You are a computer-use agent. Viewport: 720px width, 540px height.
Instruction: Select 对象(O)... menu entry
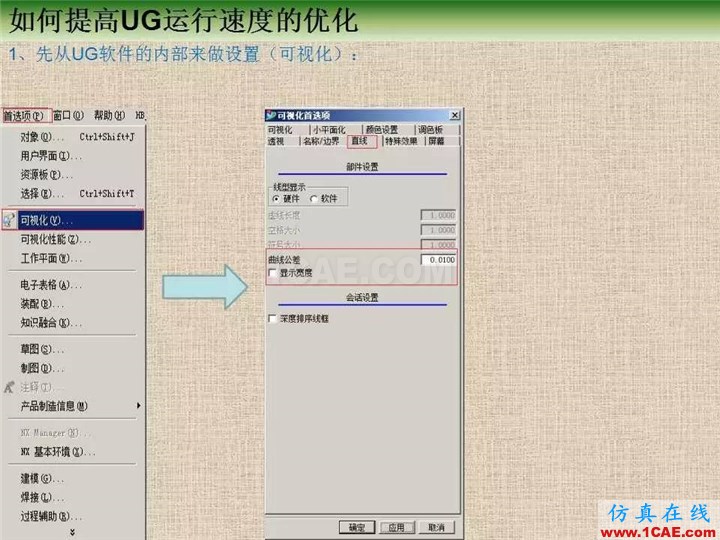(x=77, y=137)
